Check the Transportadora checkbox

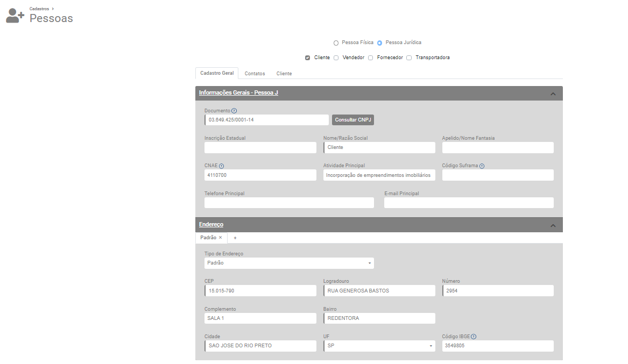pos(409,58)
